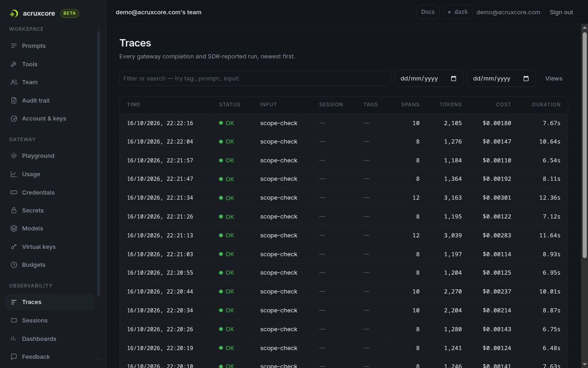Screen dimensions: 588x368
Task: Click the Feedback chat bubble icon
Action: 14,357
